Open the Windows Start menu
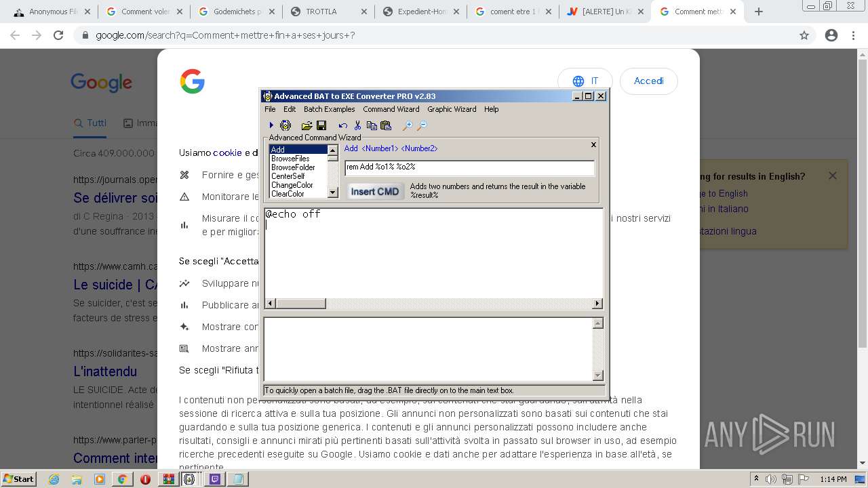The image size is (868, 488). click(x=18, y=479)
